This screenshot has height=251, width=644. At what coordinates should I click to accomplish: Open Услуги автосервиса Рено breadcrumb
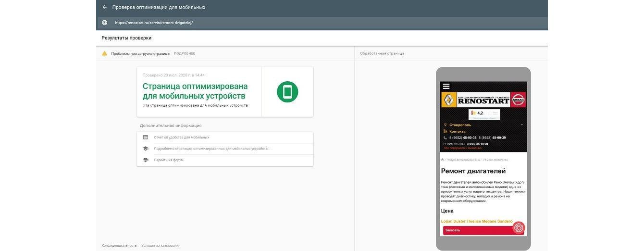click(x=463, y=160)
